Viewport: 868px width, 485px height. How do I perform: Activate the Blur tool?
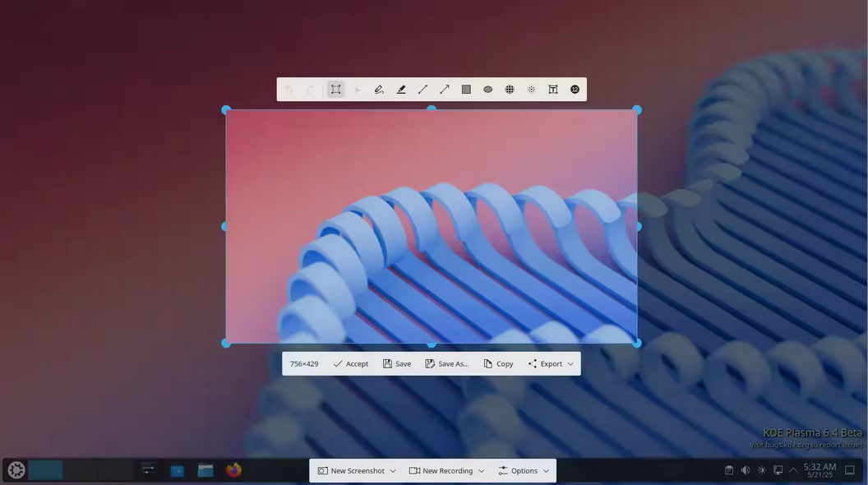point(532,90)
